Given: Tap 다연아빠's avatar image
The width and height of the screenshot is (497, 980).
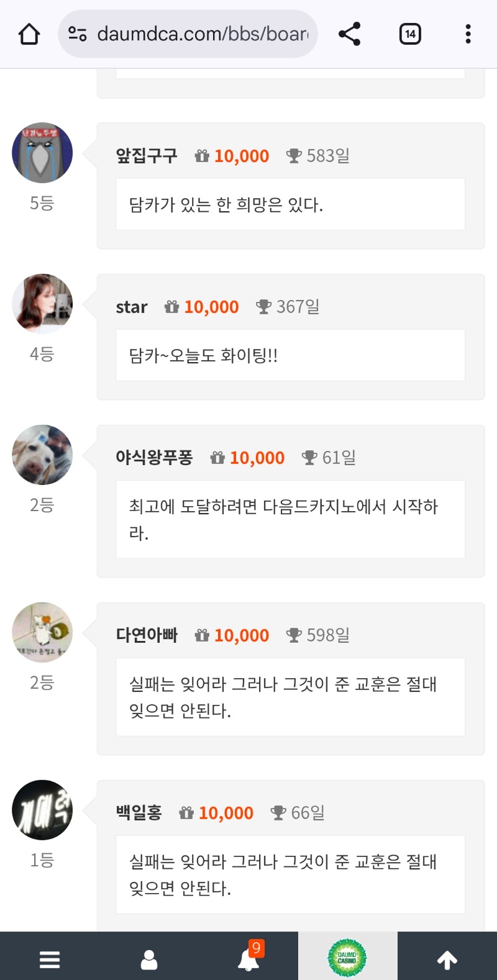Looking at the screenshot, I should [x=42, y=632].
